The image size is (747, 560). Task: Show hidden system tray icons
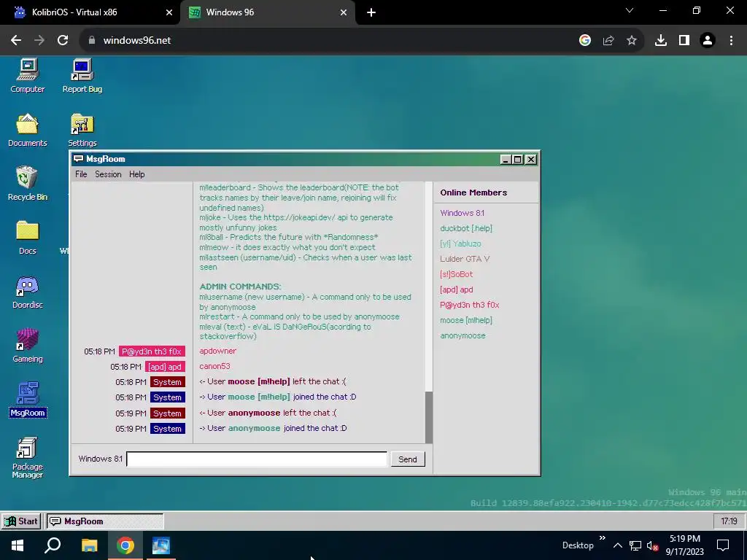click(617, 545)
